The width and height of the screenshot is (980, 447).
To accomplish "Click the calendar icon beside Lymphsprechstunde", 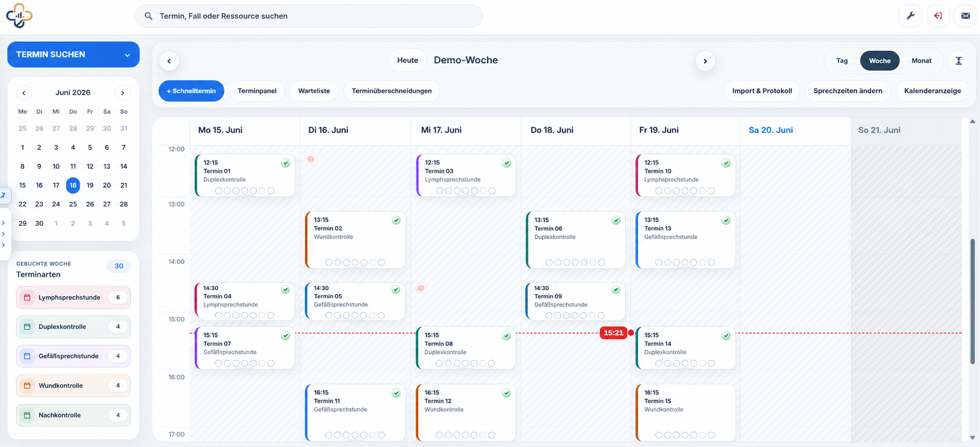I will [x=27, y=298].
